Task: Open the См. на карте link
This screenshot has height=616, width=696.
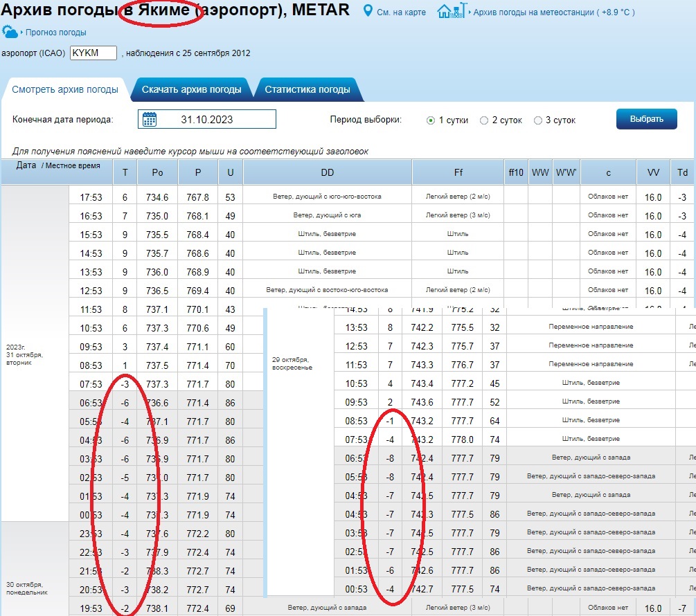Action: [x=403, y=12]
